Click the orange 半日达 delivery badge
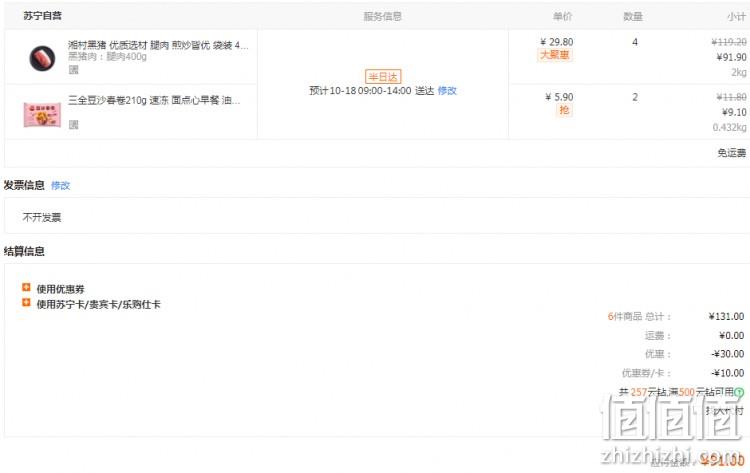This screenshot has width=750, height=473. click(x=383, y=77)
